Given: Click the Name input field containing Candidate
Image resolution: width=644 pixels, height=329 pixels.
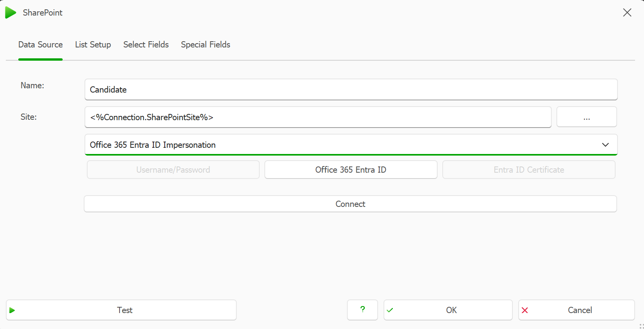Looking at the screenshot, I should [x=351, y=89].
